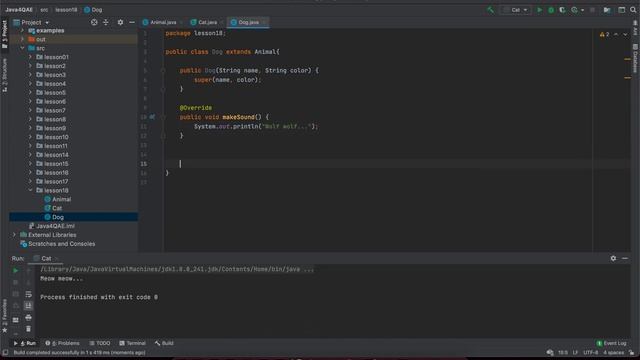The width and height of the screenshot is (640, 360).
Task: Expand the lesson01 package
Action: click(30, 57)
